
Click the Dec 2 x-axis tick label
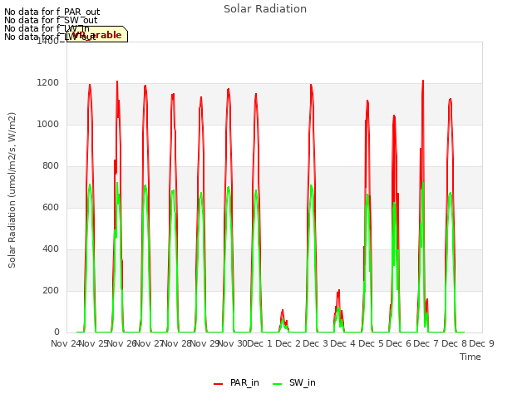pyautogui.click(x=288, y=343)
